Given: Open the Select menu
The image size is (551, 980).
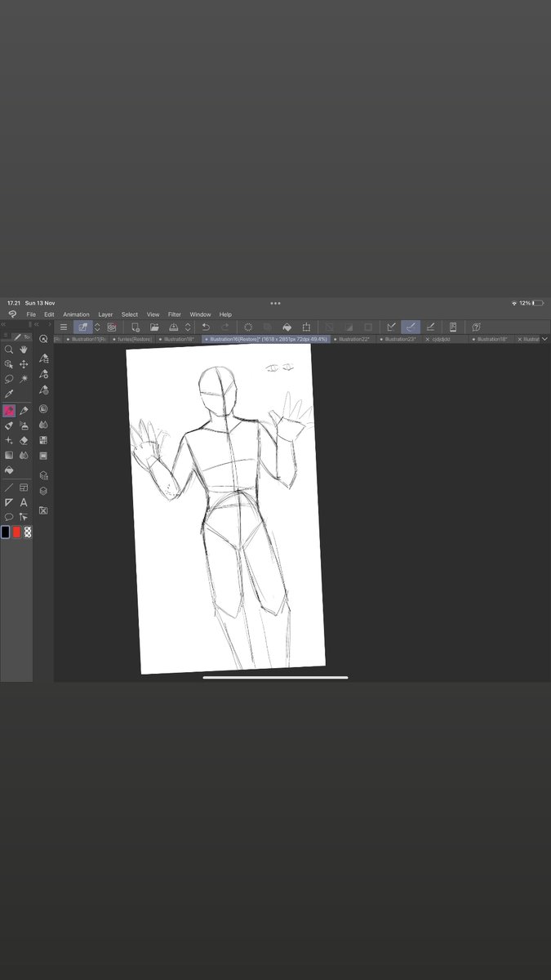Looking at the screenshot, I should pyautogui.click(x=130, y=314).
